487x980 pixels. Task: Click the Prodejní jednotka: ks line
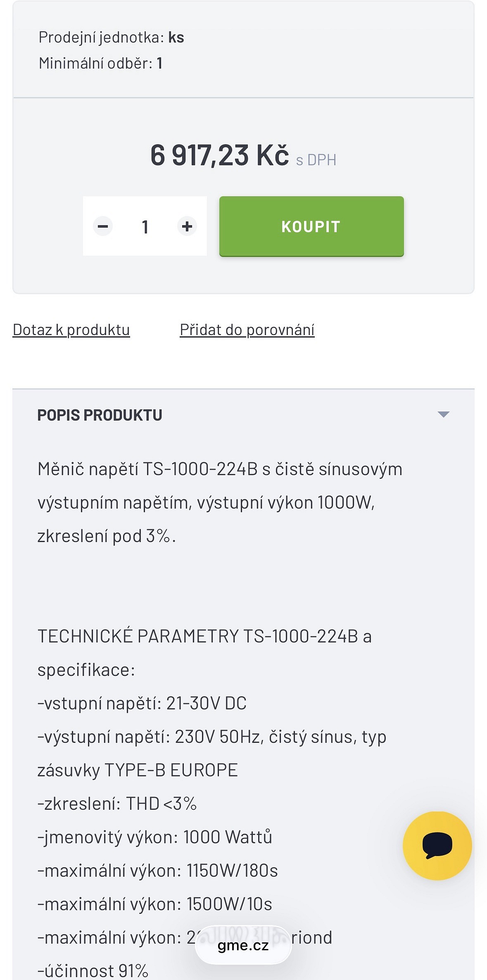point(112,38)
